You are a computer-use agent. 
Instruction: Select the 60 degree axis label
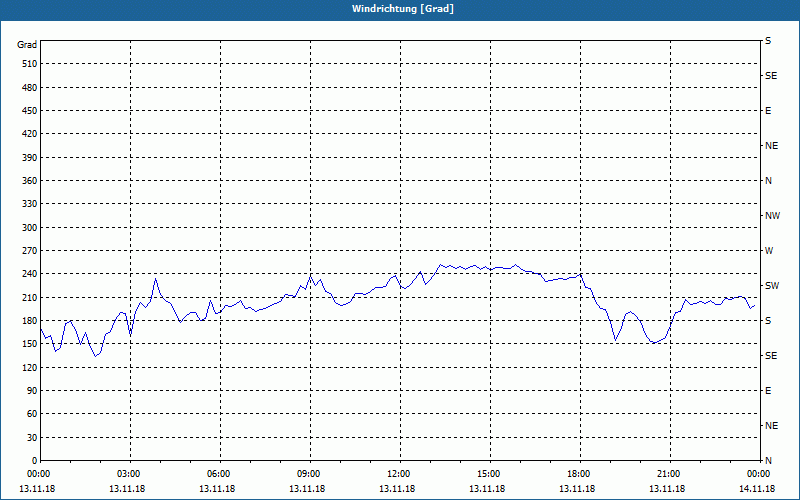[32, 414]
